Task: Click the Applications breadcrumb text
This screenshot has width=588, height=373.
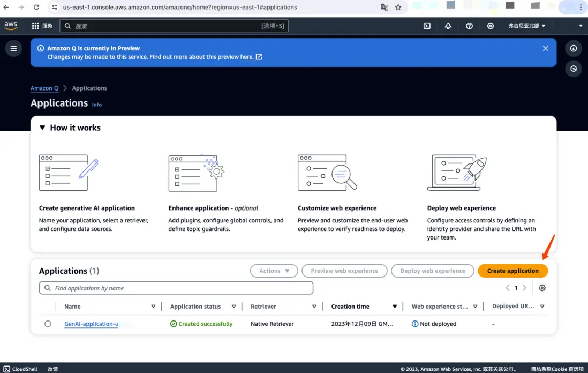Action: (89, 88)
